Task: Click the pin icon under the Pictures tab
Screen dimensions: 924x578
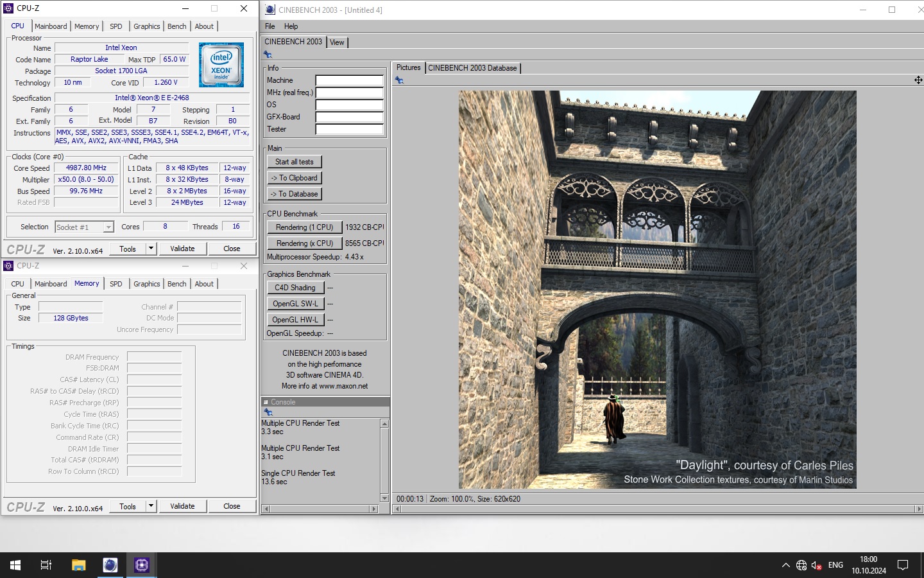Action: click(x=399, y=80)
